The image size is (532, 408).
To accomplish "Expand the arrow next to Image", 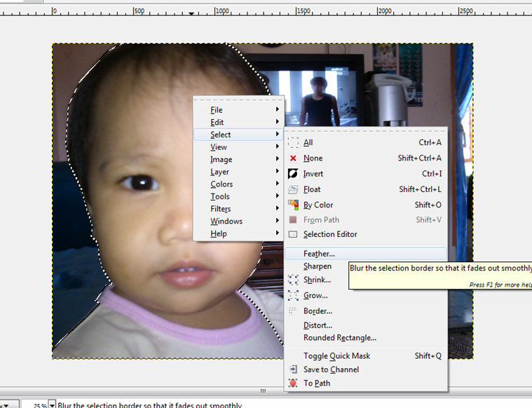I will (x=277, y=158).
